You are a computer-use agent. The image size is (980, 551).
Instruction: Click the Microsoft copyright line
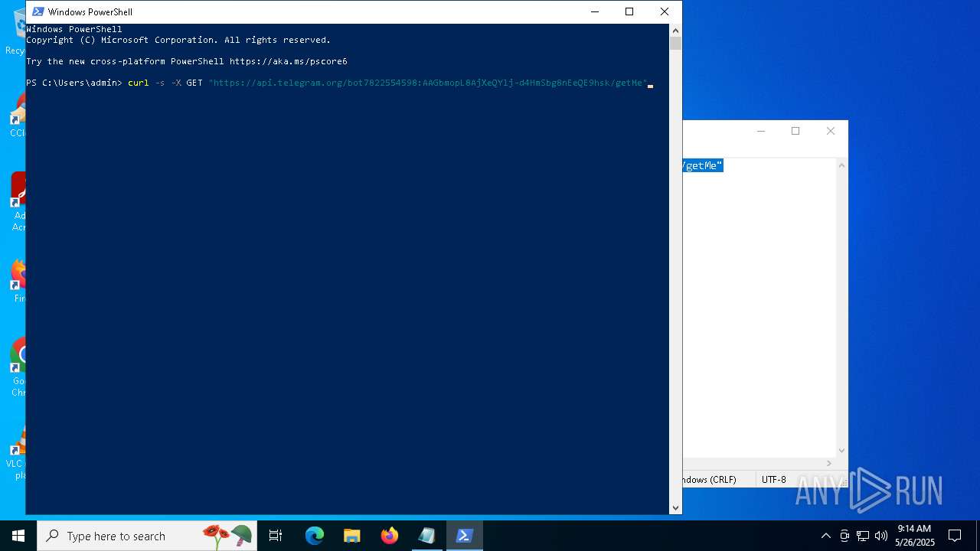coord(178,40)
